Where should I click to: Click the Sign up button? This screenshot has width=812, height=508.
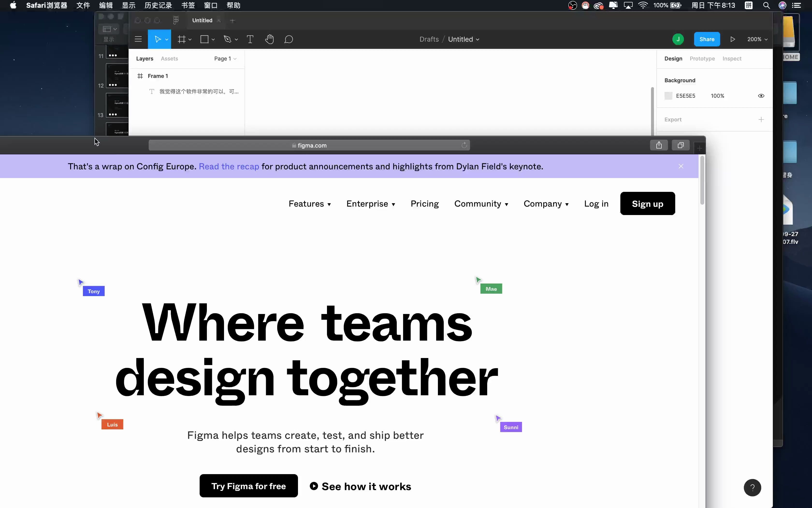647,204
